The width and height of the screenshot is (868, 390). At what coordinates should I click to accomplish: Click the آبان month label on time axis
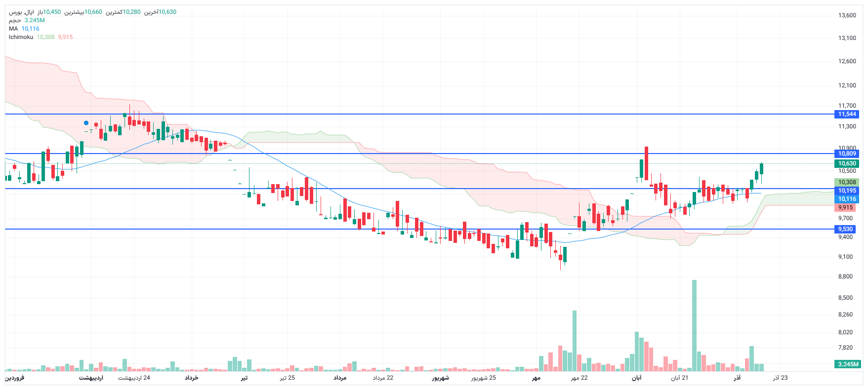click(x=636, y=378)
